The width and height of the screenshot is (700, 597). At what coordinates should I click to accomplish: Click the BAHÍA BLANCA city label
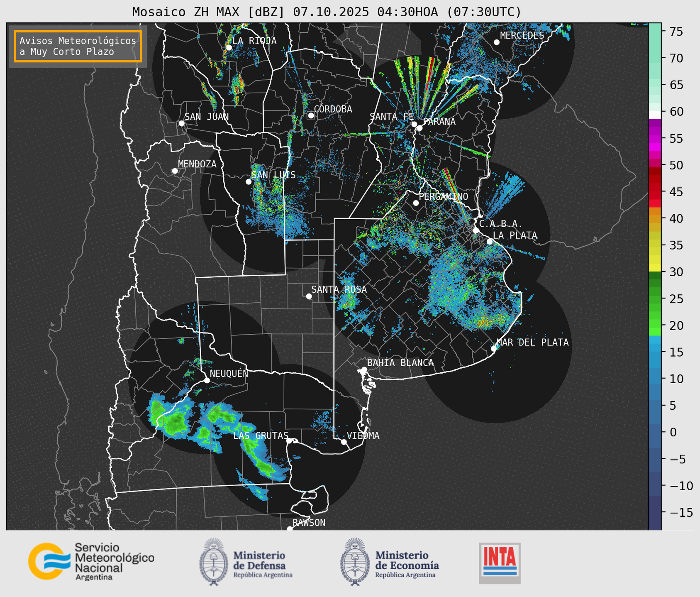pos(400,363)
